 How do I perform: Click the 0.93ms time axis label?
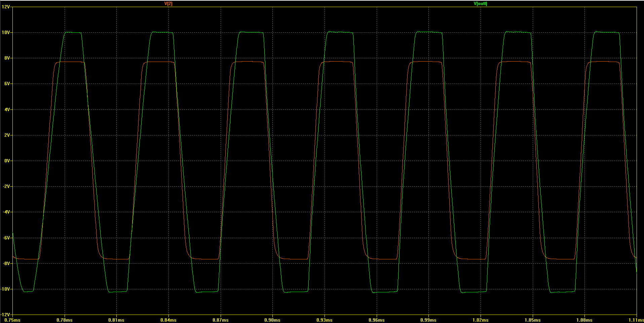325,320
